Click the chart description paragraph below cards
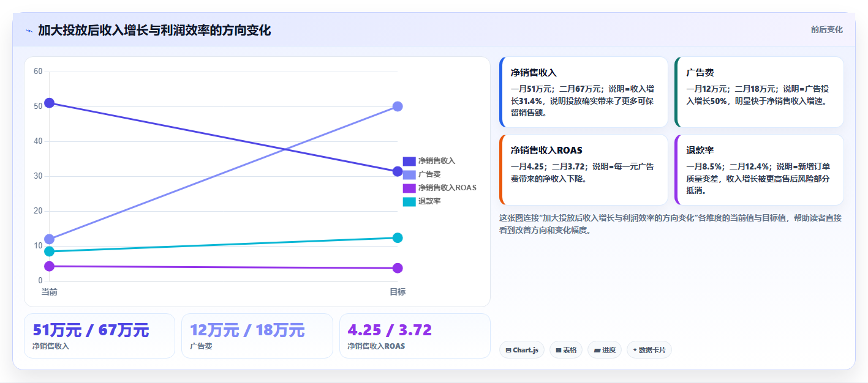The height and width of the screenshot is (383, 868). tap(671, 224)
